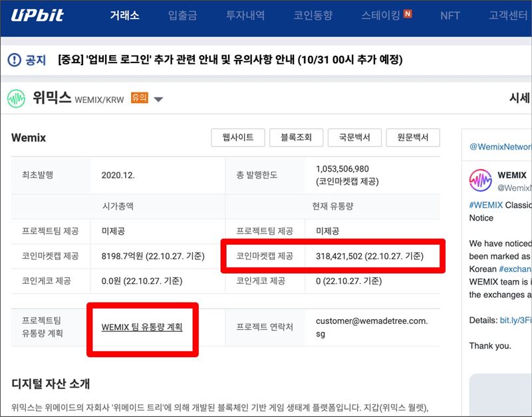This screenshot has height=417, width=532.
Task: Switch to the 시세 tab
Action: (519, 98)
